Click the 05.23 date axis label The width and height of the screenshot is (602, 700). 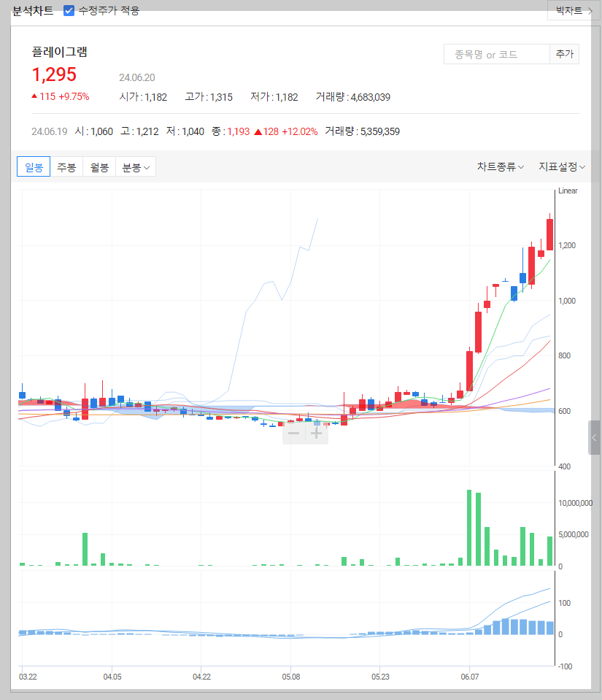coord(380,677)
